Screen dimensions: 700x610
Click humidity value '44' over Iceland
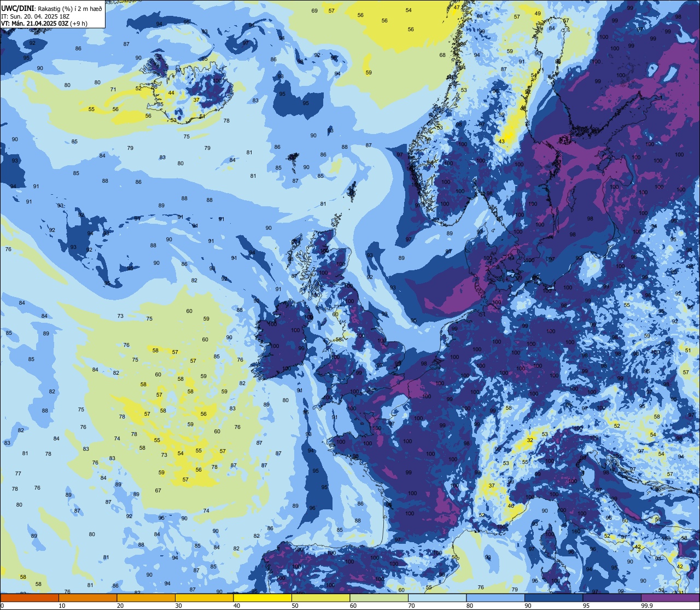(171, 93)
